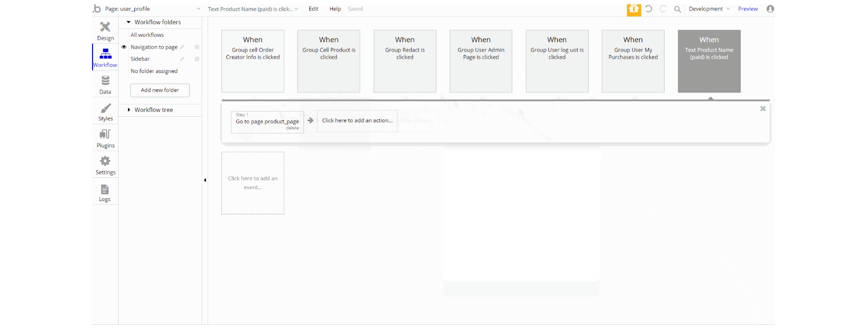Open the Development version dropdown
Viewport: 868px width, 331px height.
[x=709, y=9]
